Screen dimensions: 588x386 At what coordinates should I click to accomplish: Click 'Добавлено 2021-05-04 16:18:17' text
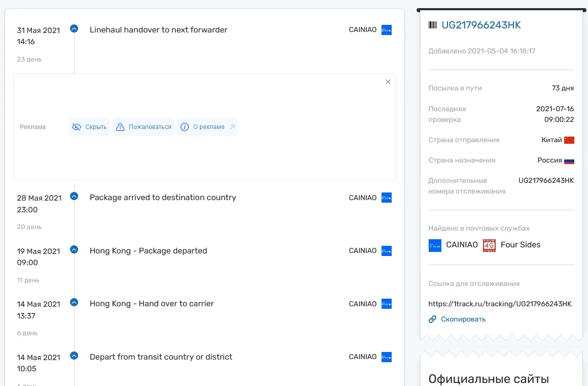(x=481, y=51)
